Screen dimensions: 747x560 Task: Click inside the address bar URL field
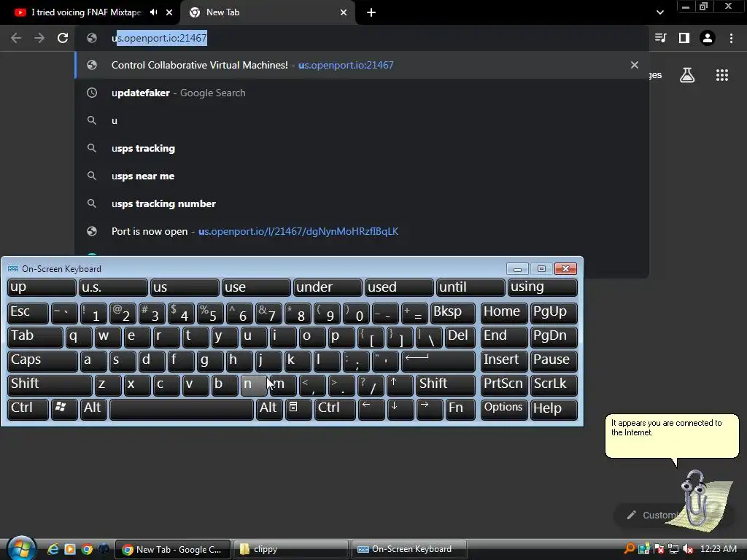[362, 38]
